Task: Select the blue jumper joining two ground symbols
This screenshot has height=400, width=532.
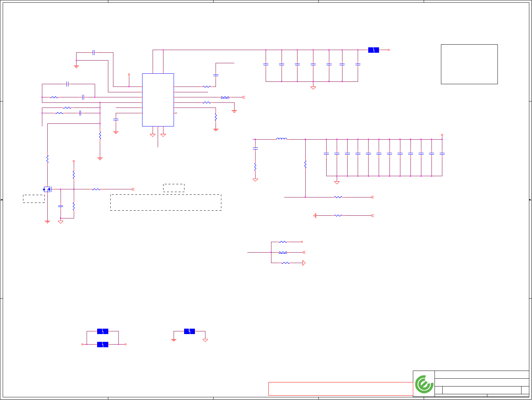Action: pos(190,331)
